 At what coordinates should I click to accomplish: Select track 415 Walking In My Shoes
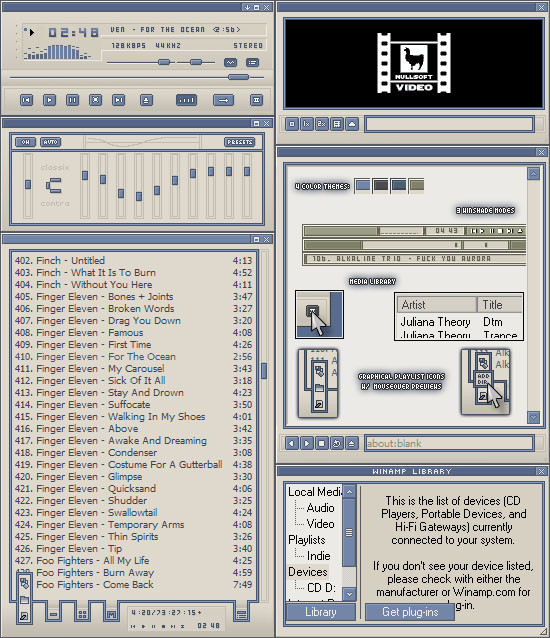pyautogui.click(x=133, y=416)
